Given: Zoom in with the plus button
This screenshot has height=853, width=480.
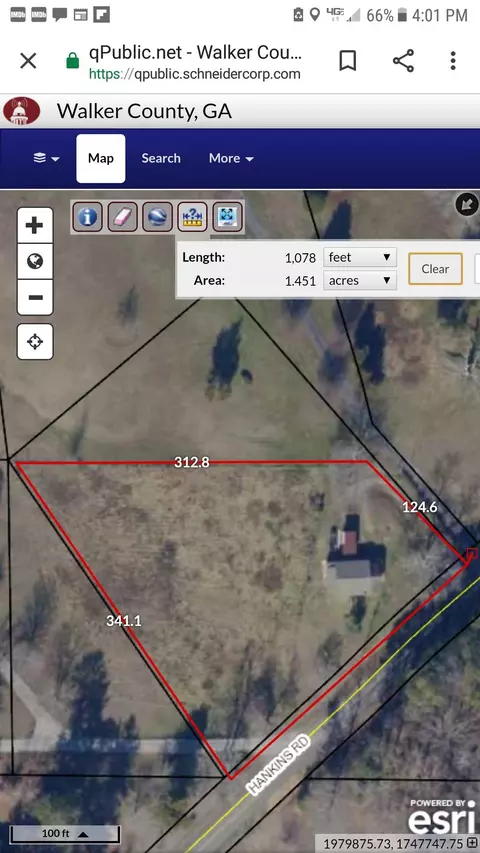Looking at the screenshot, I should (35, 225).
